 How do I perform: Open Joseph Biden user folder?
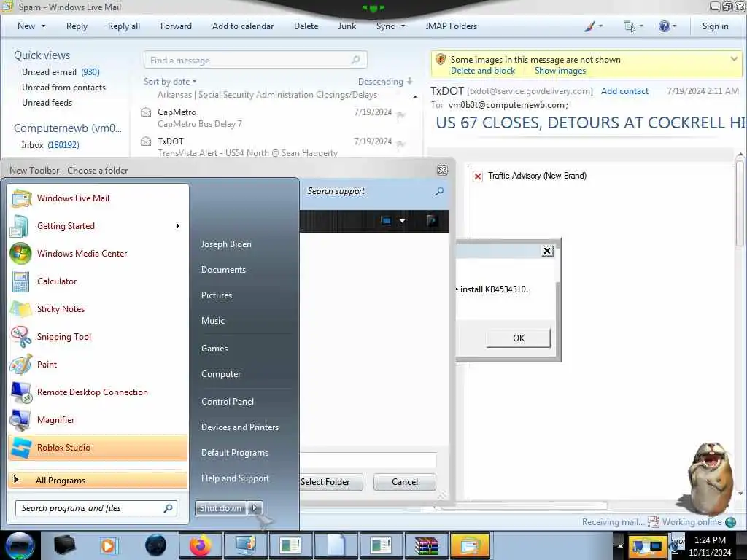[x=226, y=244]
